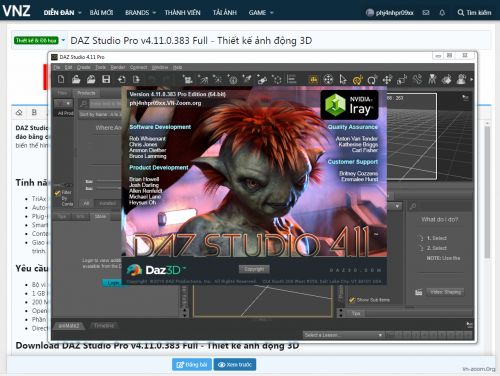Expand the DIỄN ĐÀN nav dropdown

click(80, 13)
